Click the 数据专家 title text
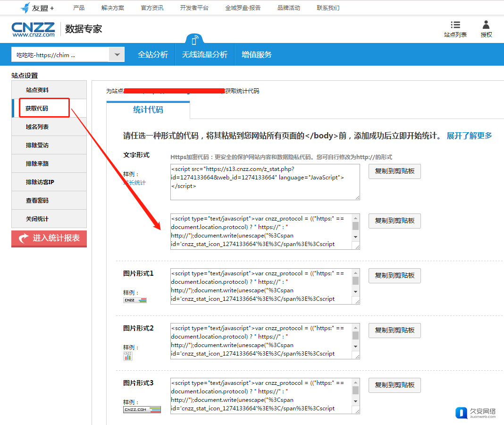The width and height of the screenshot is (504, 425). click(84, 29)
